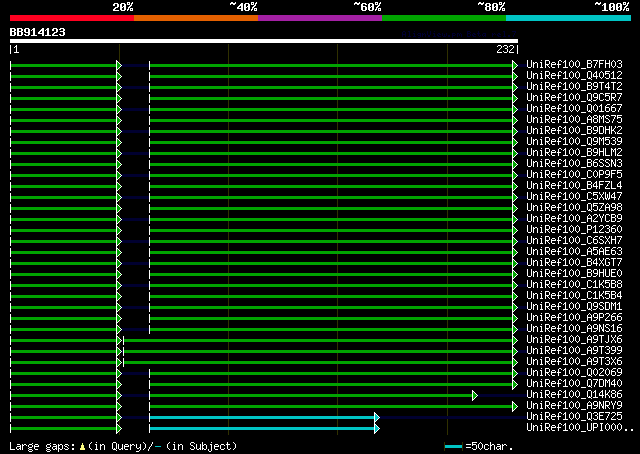
Task: Select label UniRef100_Q14K86
Action: 574,395
